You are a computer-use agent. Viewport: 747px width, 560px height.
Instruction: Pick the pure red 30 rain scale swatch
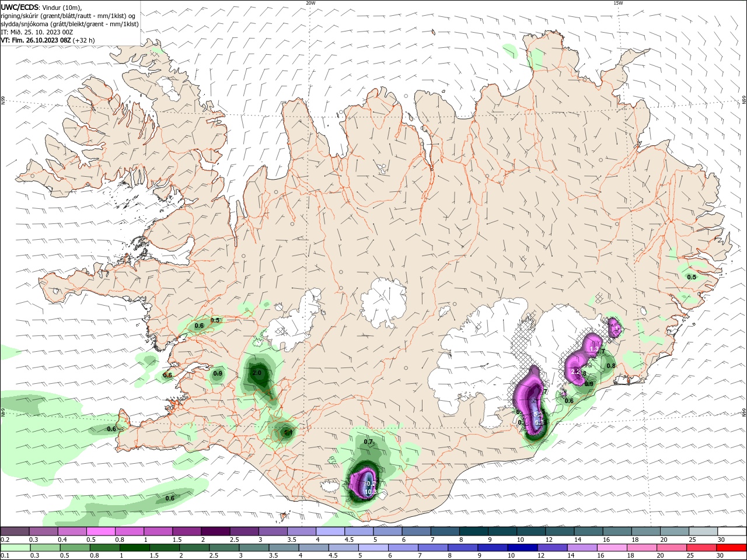[x=730, y=547]
